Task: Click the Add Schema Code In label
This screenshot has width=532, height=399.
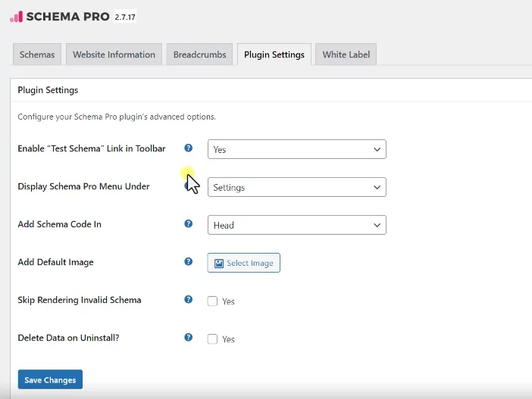Action: coord(59,224)
